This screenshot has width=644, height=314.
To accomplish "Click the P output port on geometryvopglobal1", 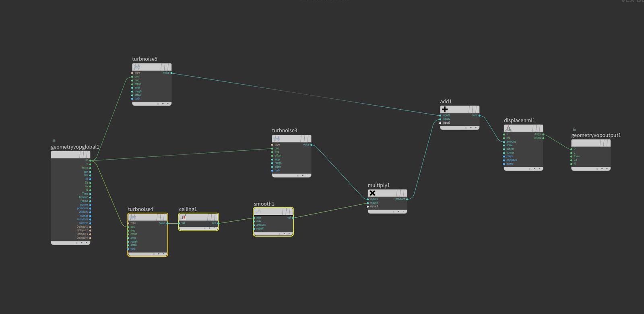I will [x=90, y=160].
